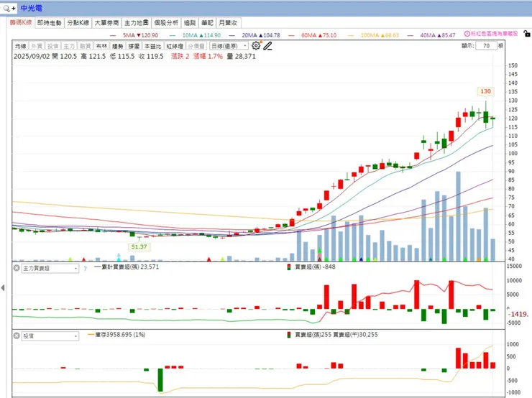Click the 5MA ▼120.90 value text
Image resolution: width=532 pixels, height=398 pixels.
coord(140,35)
